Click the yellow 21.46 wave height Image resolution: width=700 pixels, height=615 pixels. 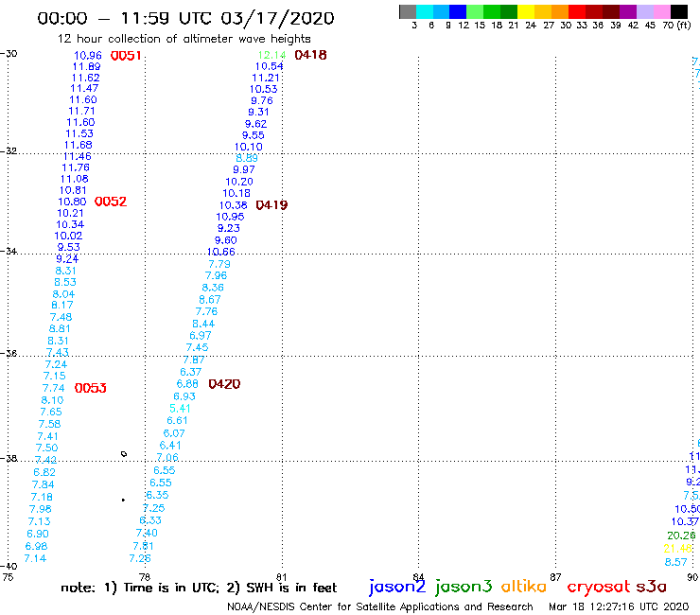pyautogui.click(x=677, y=549)
